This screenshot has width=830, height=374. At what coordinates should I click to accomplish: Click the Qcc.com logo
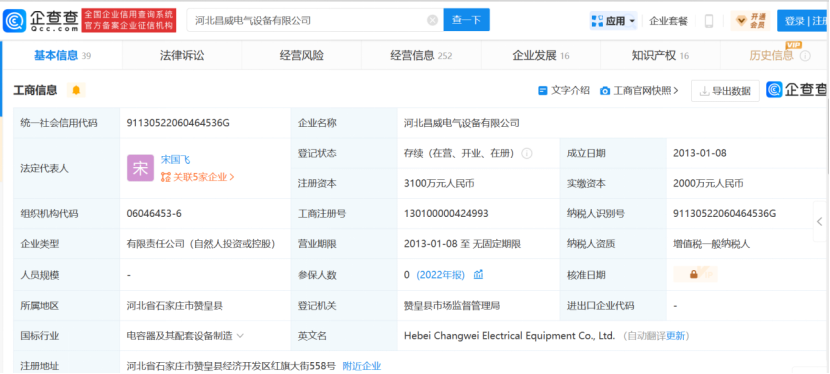coord(41,21)
